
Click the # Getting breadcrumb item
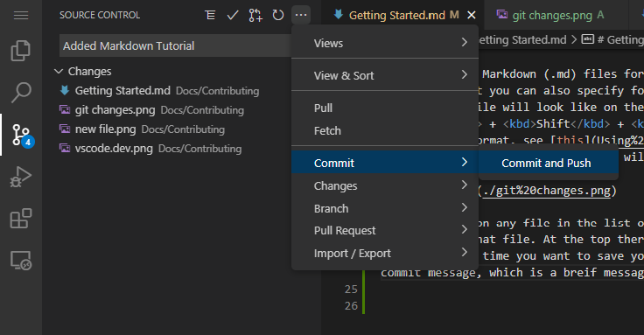tap(612, 40)
